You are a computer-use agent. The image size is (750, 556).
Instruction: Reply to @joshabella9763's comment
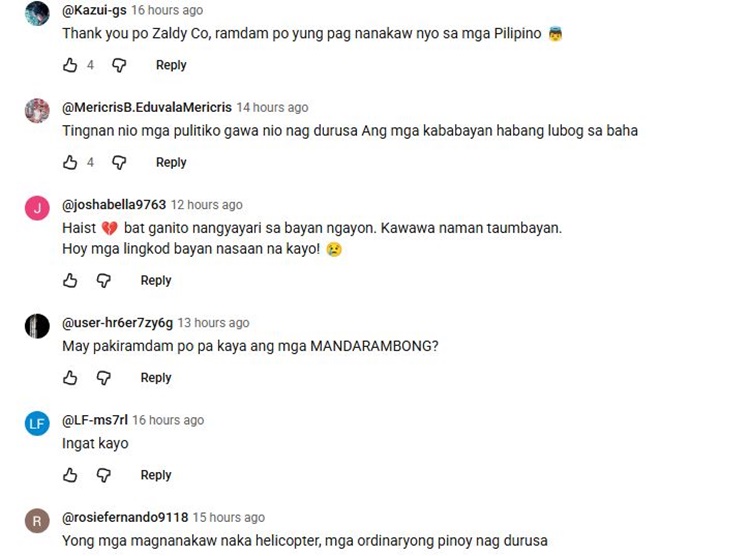(155, 280)
